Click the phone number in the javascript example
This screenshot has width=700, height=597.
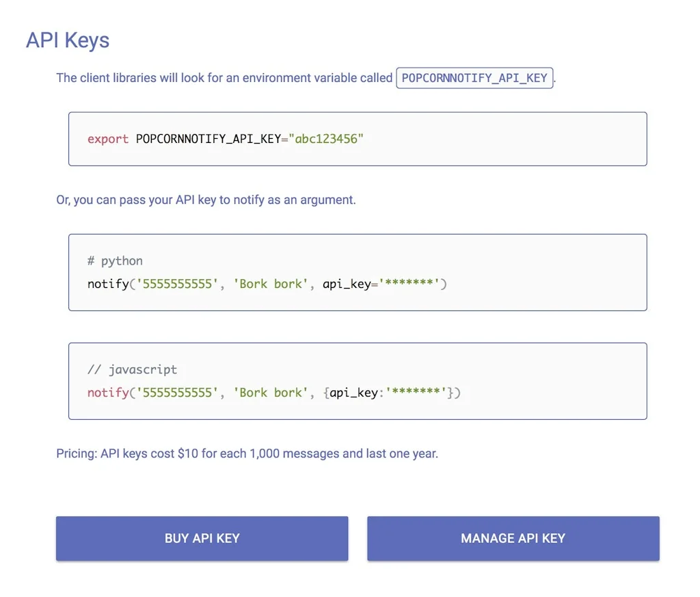pos(177,393)
